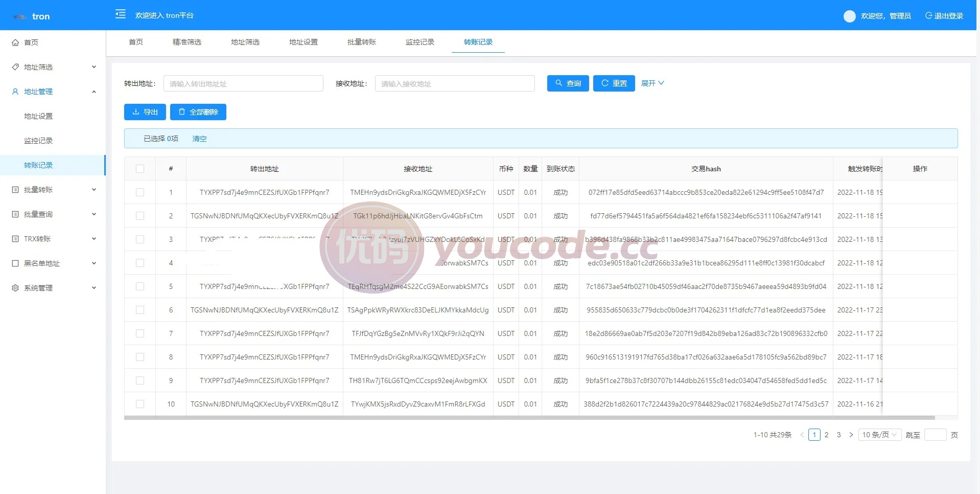Select the 转账记录 tab
The image size is (980, 494).
click(x=478, y=42)
